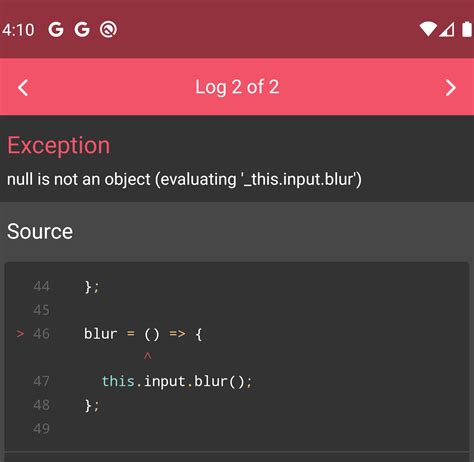This screenshot has width=474, height=462.
Task: Click line number 44 in code frame
Action: click(x=41, y=286)
